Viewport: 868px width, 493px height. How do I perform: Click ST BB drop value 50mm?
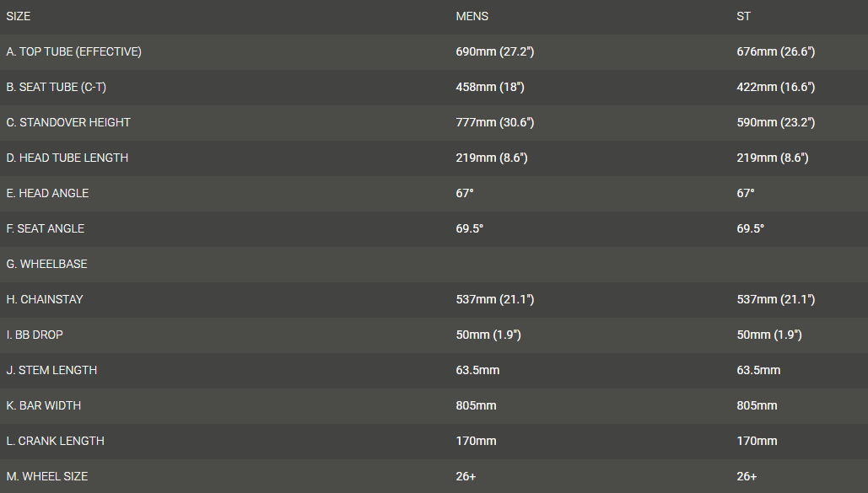click(x=769, y=335)
